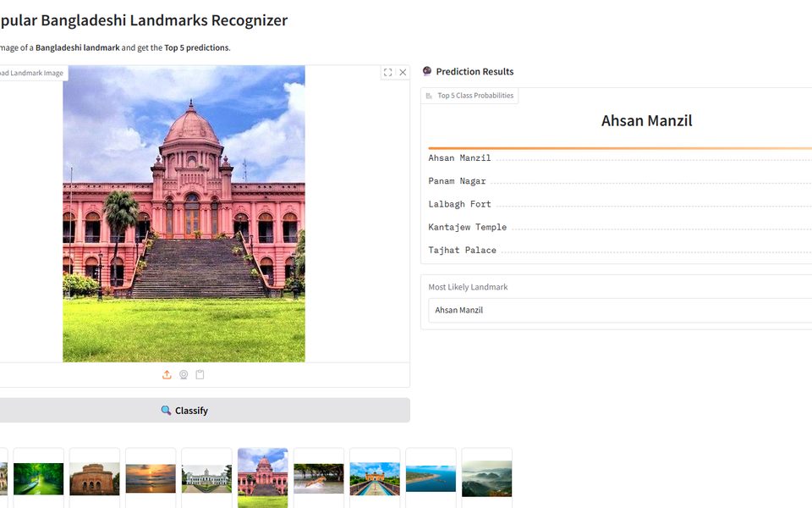Click the orange Ahsan Manzil confidence bar
812x508 pixels.
pos(620,148)
